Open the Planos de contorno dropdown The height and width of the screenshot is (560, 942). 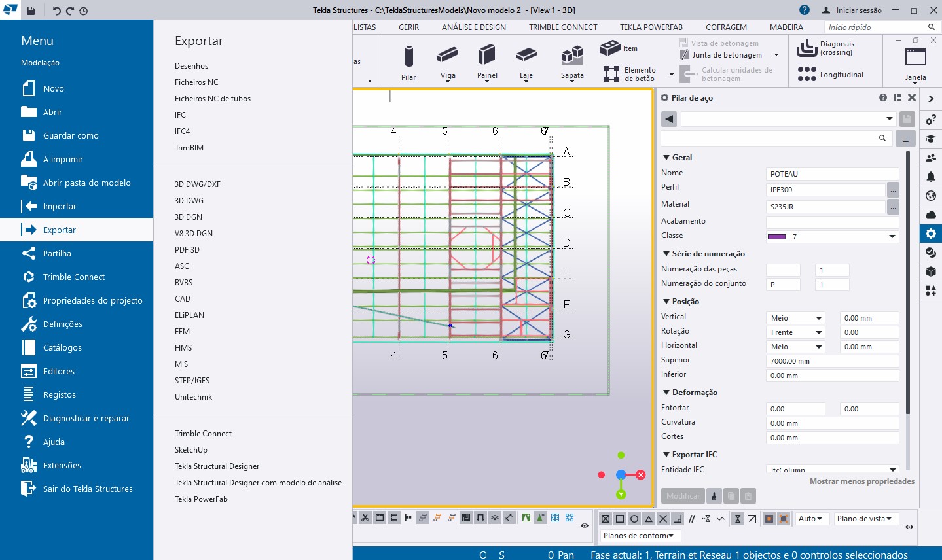click(x=640, y=536)
